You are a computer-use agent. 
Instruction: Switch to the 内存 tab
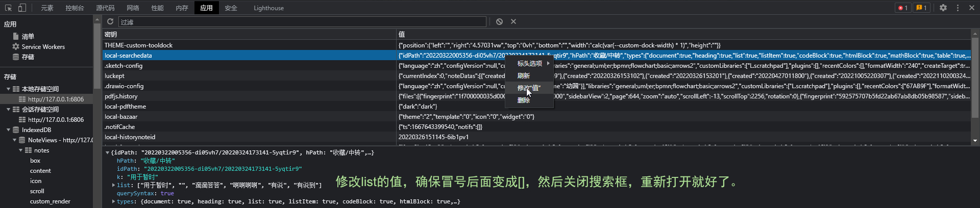(x=182, y=8)
